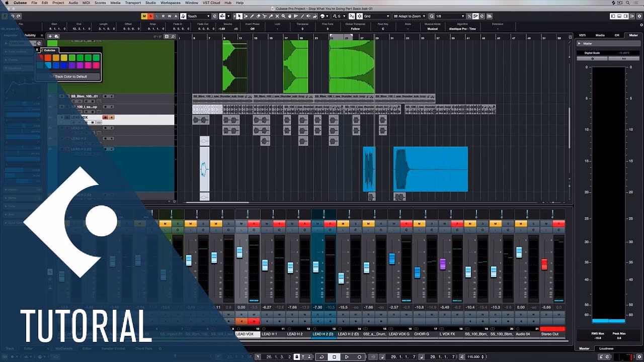The height and width of the screenshot is (362, 644).
Task: Toggle monitor on LEAD VOX mixer channel
Action: point(242,321)
